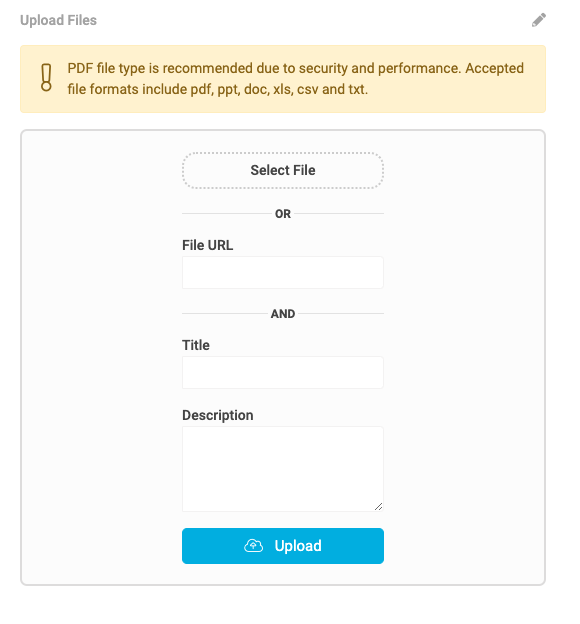Grab the Description resize handle
This screenshot has height=624, width=580.
(379, 506)
